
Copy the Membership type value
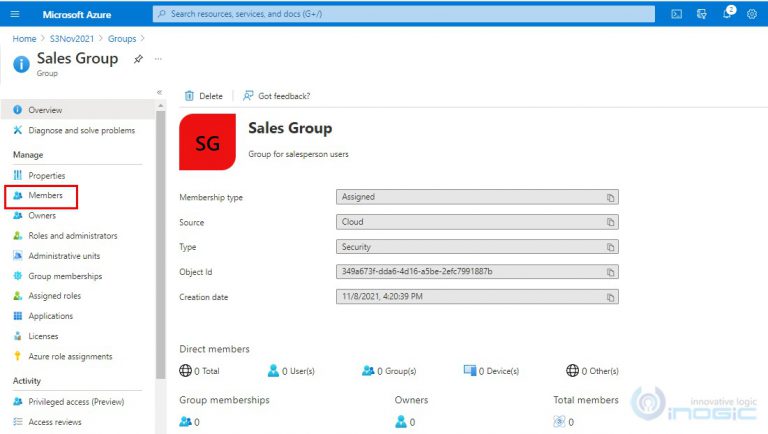[x=610, y=198]
